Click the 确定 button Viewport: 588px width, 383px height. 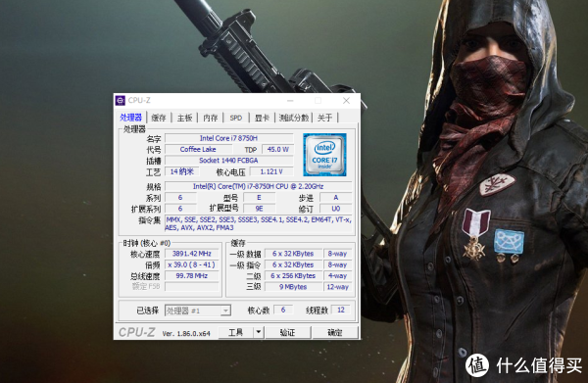point(335,332)
